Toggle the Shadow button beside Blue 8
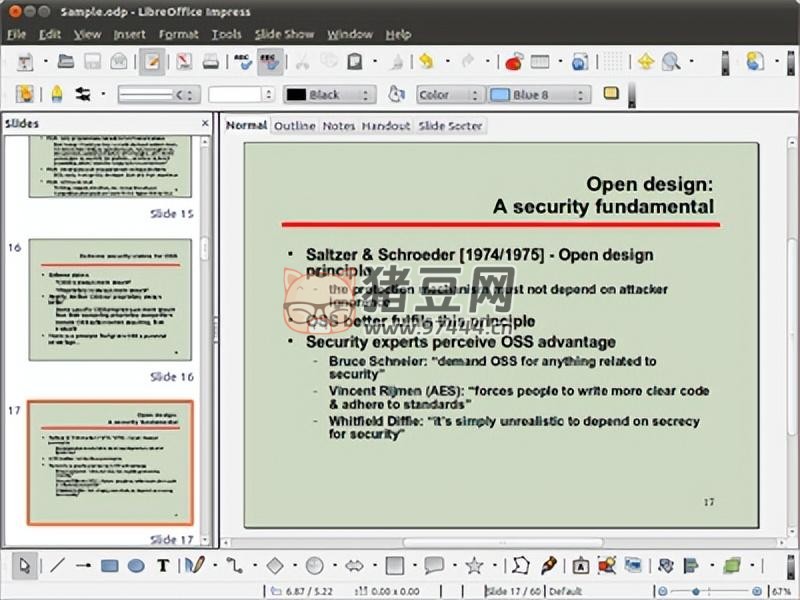The image size is (800, 600). 610,94
